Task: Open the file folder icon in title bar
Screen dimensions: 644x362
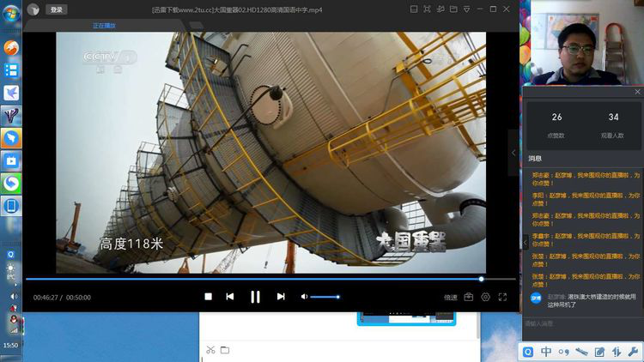Action: (x=453, y=9)
